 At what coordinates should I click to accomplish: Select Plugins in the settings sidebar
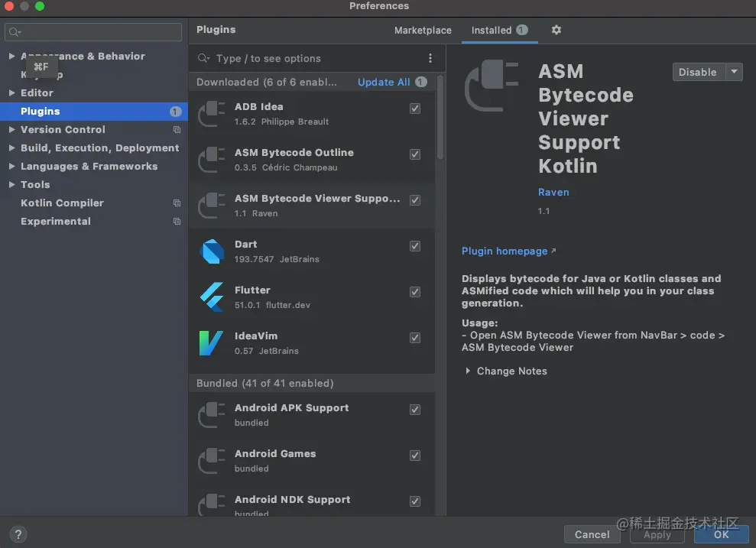pyautogui.click(x=94, y=112)
